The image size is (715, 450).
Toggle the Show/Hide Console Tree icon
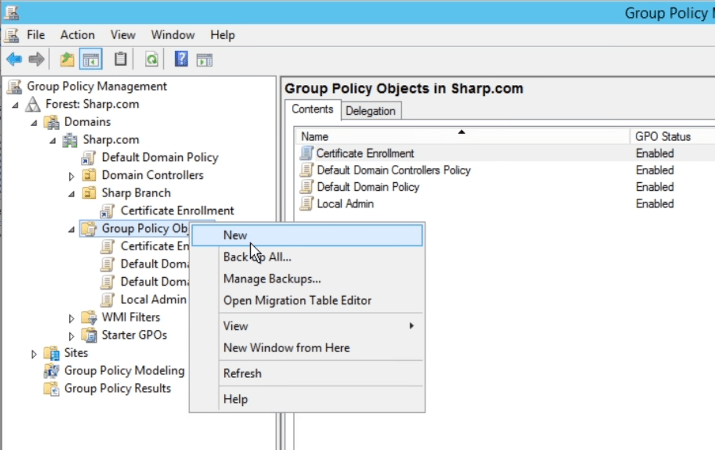coord(90,59)
